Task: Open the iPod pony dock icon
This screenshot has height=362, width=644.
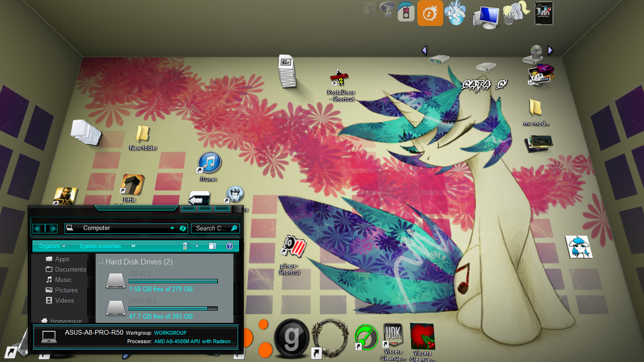Action: 405,11
